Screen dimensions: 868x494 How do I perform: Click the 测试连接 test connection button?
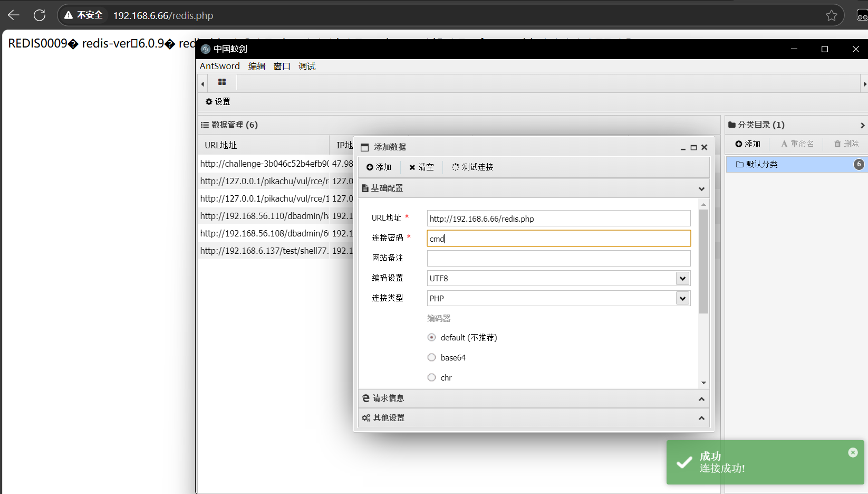coord(472,167)
